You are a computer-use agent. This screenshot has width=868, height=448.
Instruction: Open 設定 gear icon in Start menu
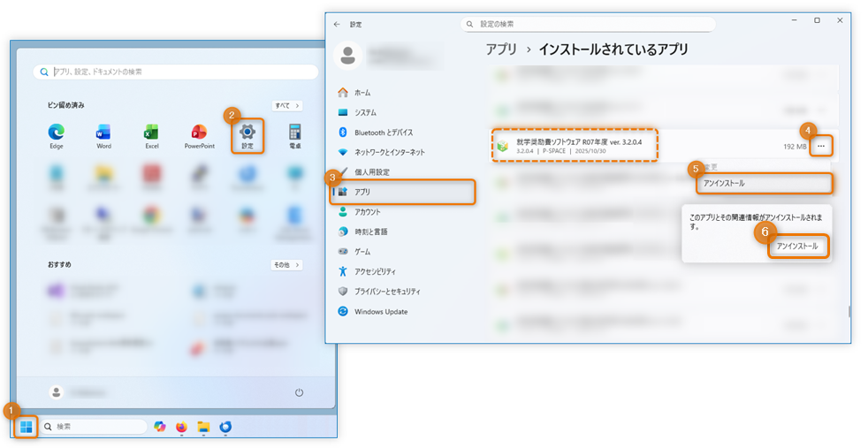(x=247, y=136)
